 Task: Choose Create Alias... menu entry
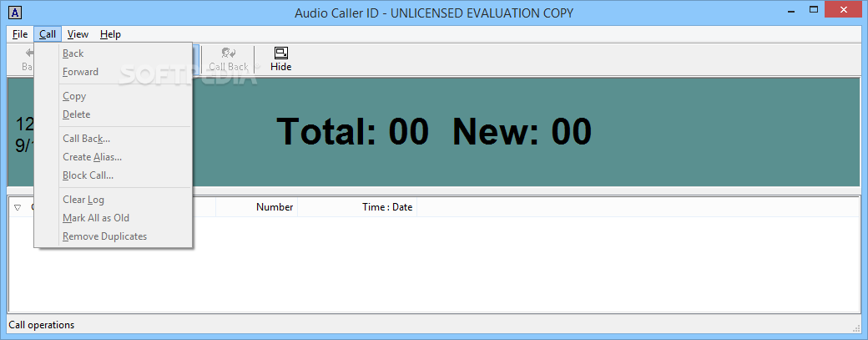coord(114,157)
